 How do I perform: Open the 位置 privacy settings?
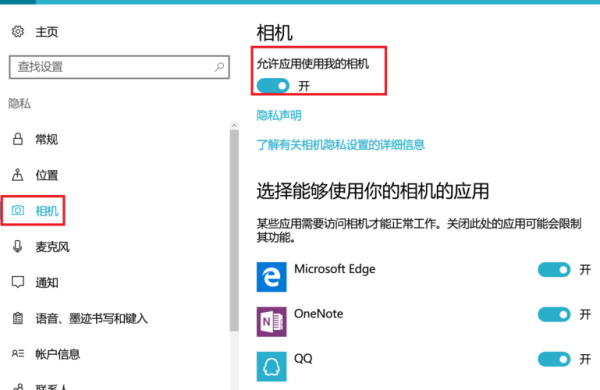(x=47, y=175)
